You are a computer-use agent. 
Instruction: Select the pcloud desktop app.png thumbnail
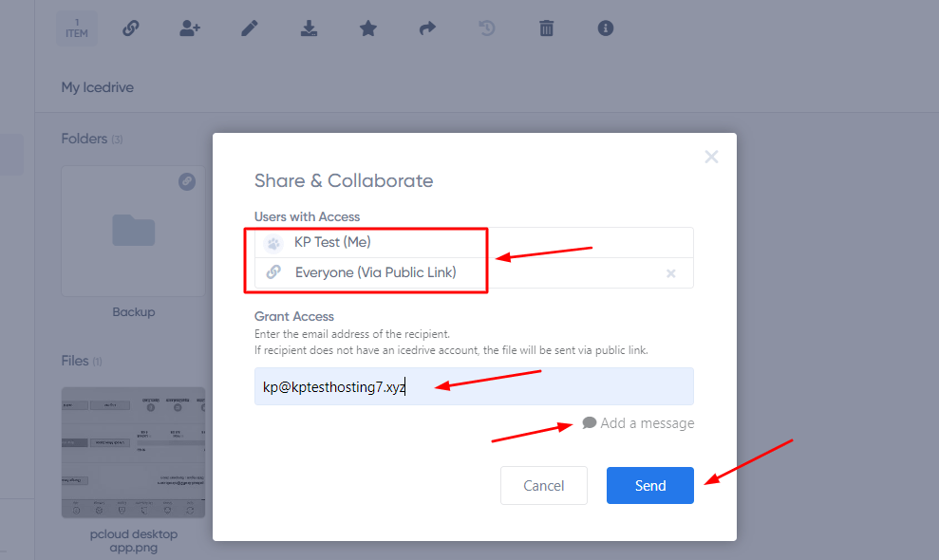click(x=134, y=452)
